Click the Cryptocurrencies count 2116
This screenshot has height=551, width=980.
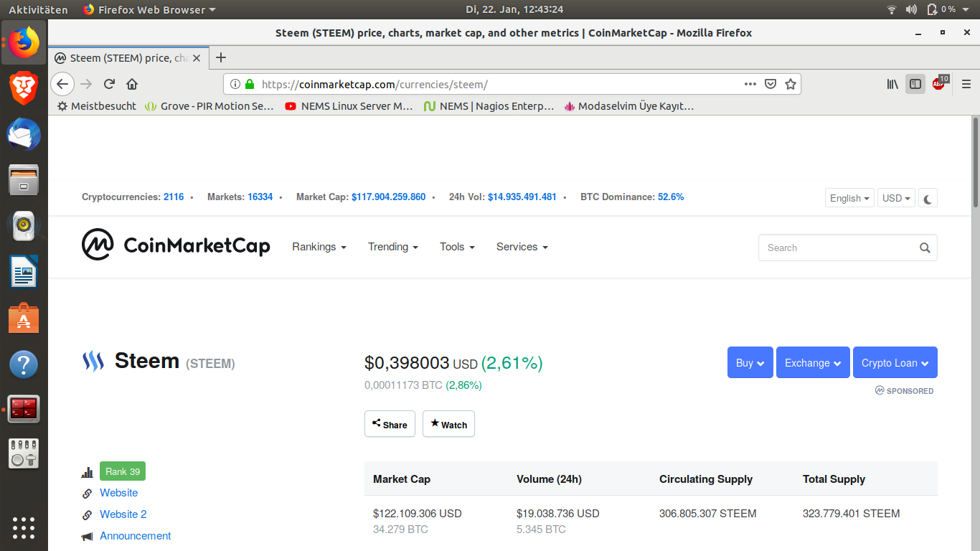tap(174, 197)
